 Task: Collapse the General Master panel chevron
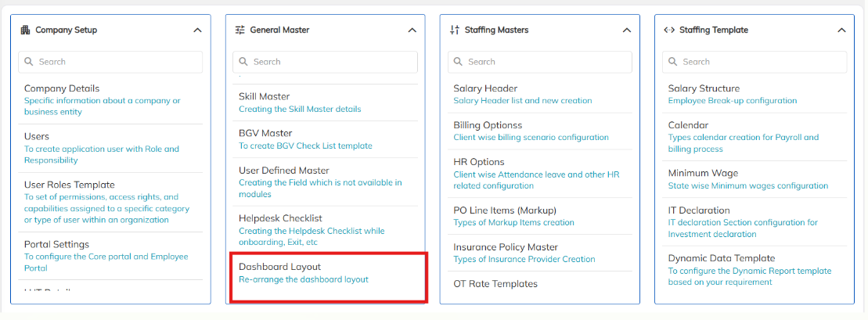[x=412, y=31]
